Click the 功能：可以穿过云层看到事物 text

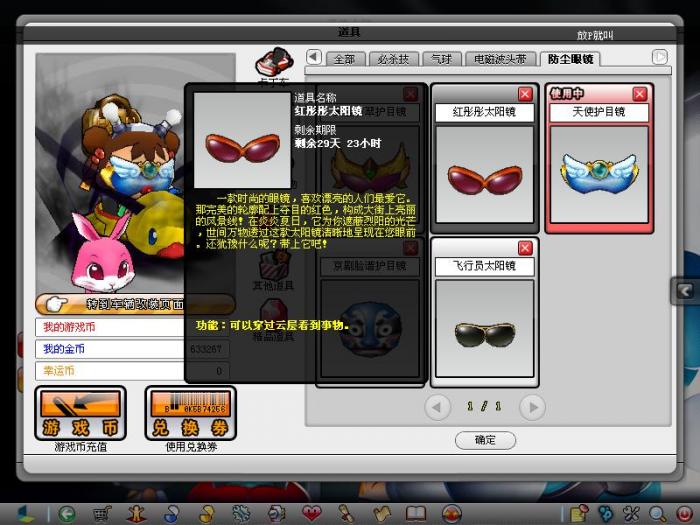(272, 325)
